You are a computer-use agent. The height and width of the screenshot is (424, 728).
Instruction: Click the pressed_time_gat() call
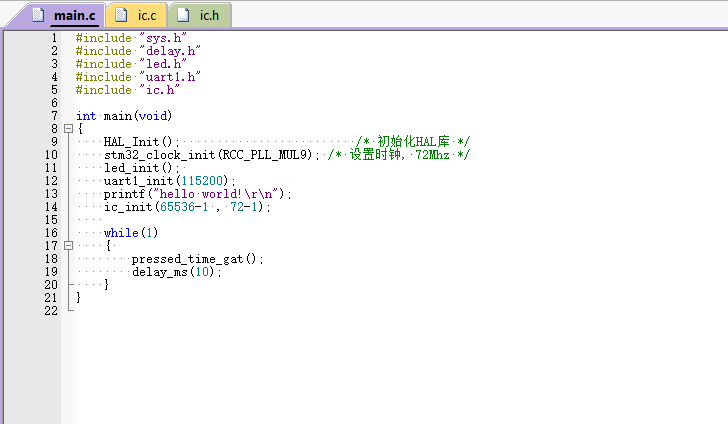pos(197,259)
